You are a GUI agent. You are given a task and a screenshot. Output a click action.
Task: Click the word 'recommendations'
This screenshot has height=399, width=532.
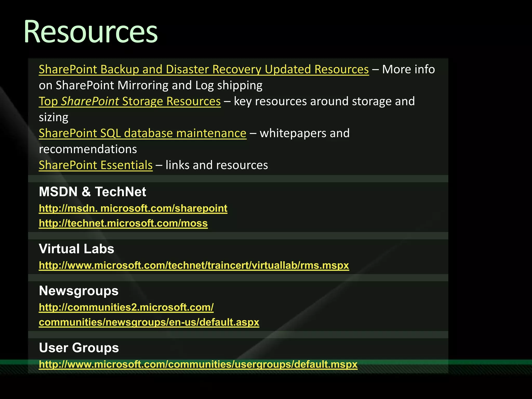click(88, 149)
